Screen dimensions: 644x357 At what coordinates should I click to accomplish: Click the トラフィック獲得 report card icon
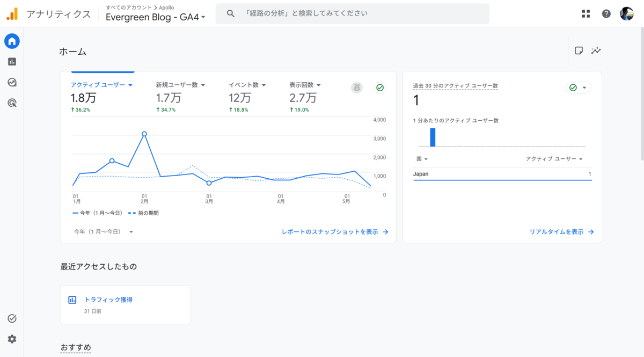72,300
